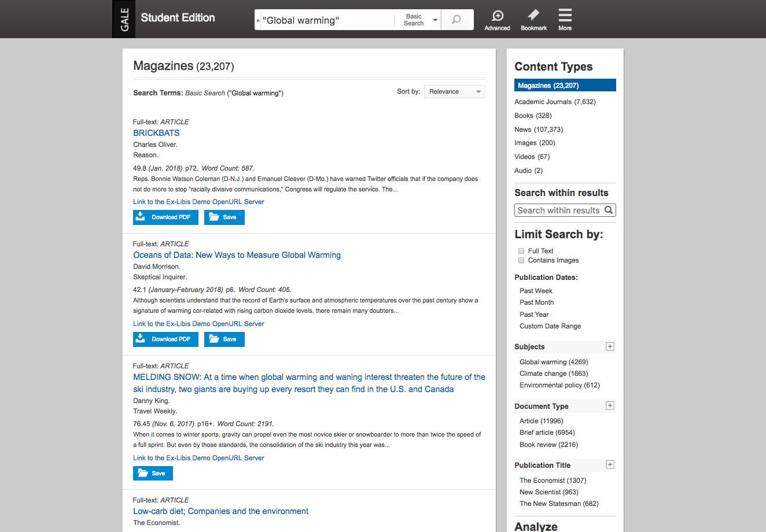Switch to Audio content type
The width and height of the screenshot is (766, 532).
point(528,171)
